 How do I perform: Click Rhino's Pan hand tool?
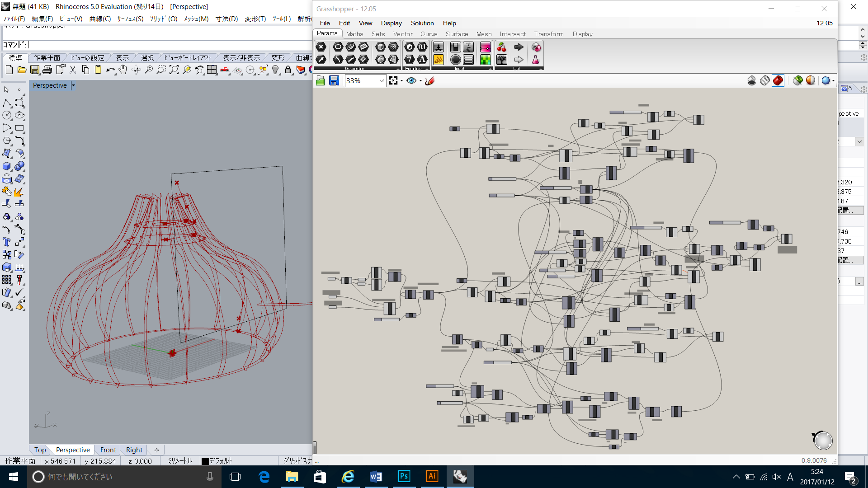(123, 70)
